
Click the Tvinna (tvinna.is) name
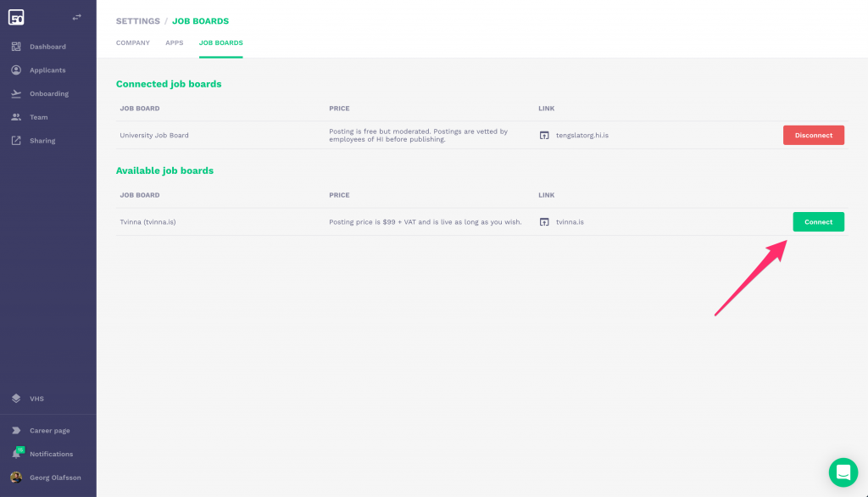pos(147,221)
